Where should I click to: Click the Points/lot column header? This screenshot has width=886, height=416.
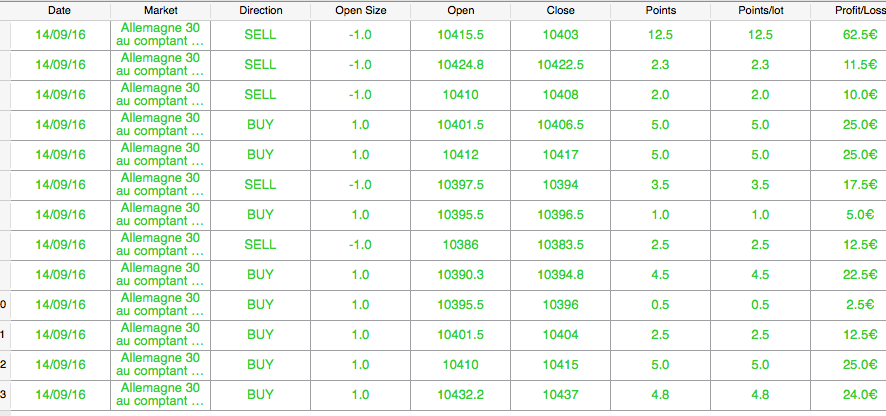pos(761,11)
